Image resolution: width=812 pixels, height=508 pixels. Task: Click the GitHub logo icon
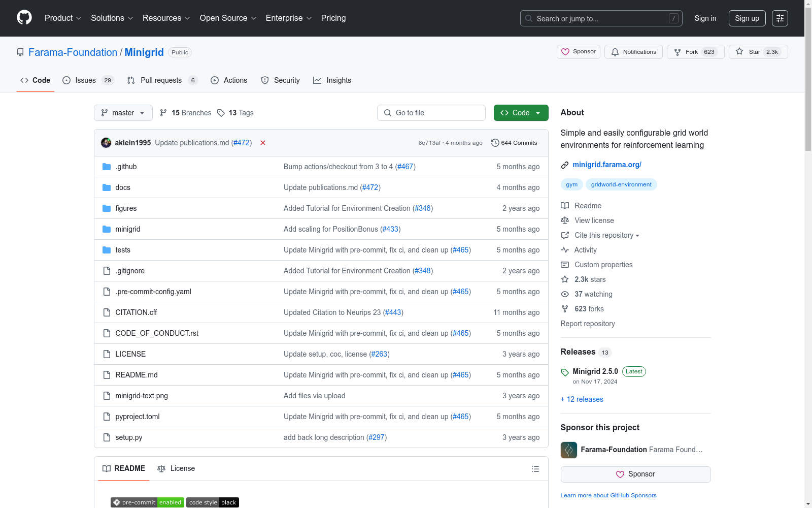click(x=24, y=18)
